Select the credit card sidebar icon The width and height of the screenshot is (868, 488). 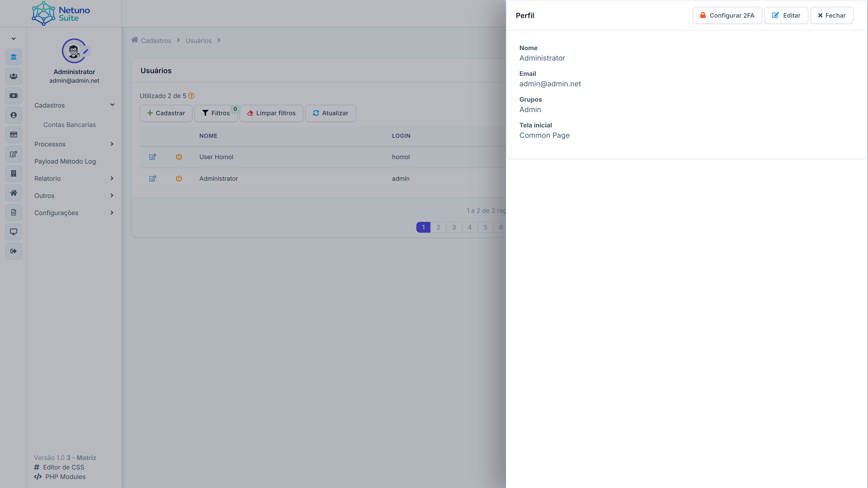point(14,135)
